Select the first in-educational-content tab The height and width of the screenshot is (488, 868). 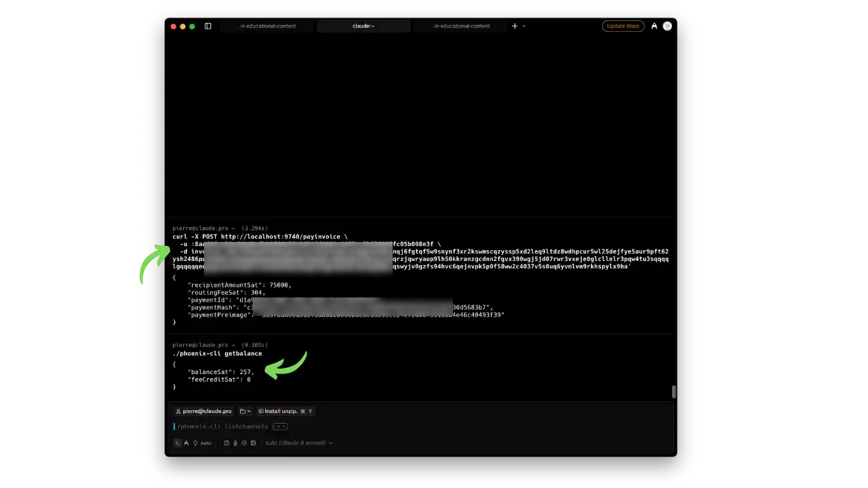(x=267, y=26)
